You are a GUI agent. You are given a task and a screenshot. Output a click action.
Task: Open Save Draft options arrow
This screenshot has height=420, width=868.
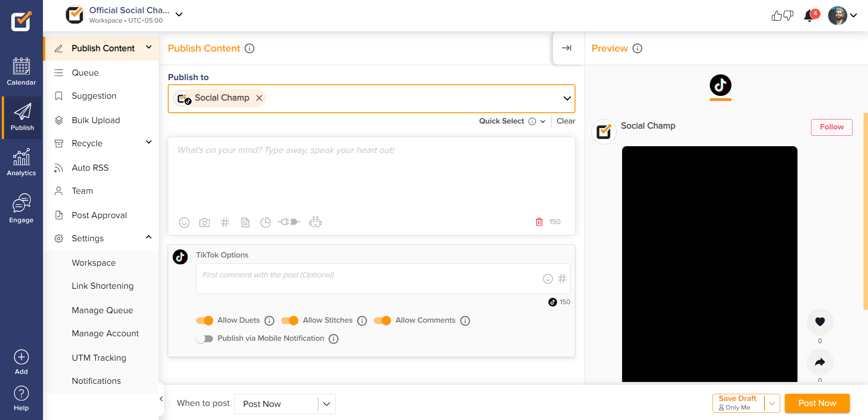[x=772, y=403]
